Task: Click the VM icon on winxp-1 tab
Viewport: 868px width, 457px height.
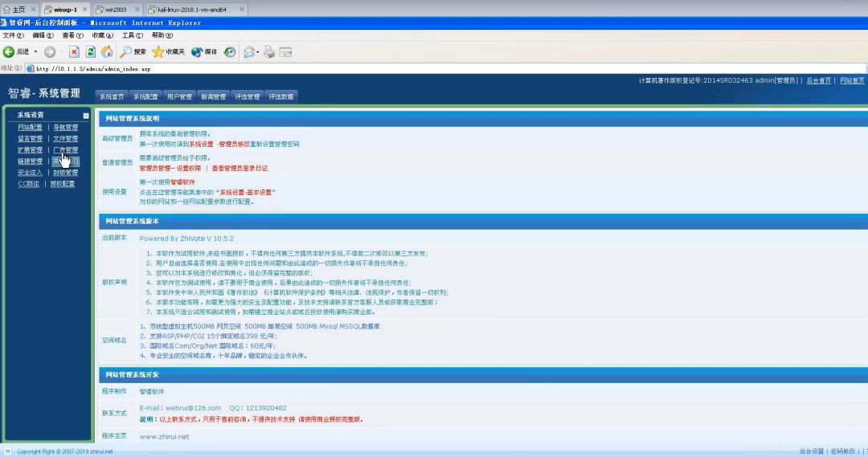Action: click(x=48, y=10)
